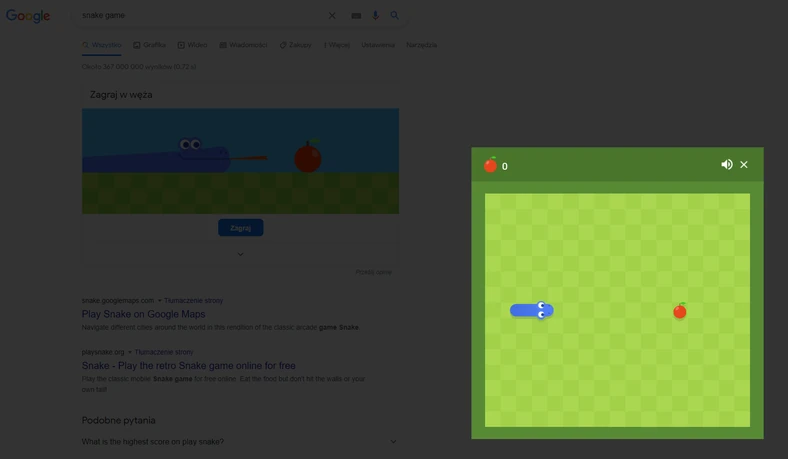Click the 'Zagraj w węża' heading
788x459 pixels.
click(x=121, y=95)
